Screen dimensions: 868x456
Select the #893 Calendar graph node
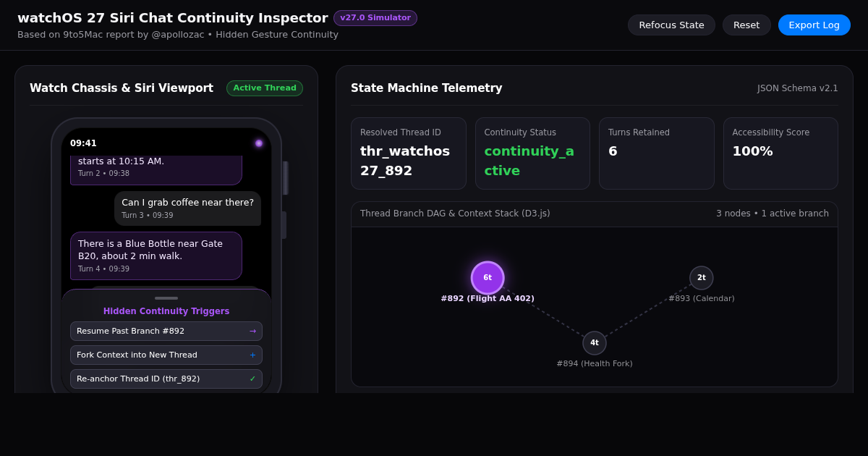click(x=702, y=278)
